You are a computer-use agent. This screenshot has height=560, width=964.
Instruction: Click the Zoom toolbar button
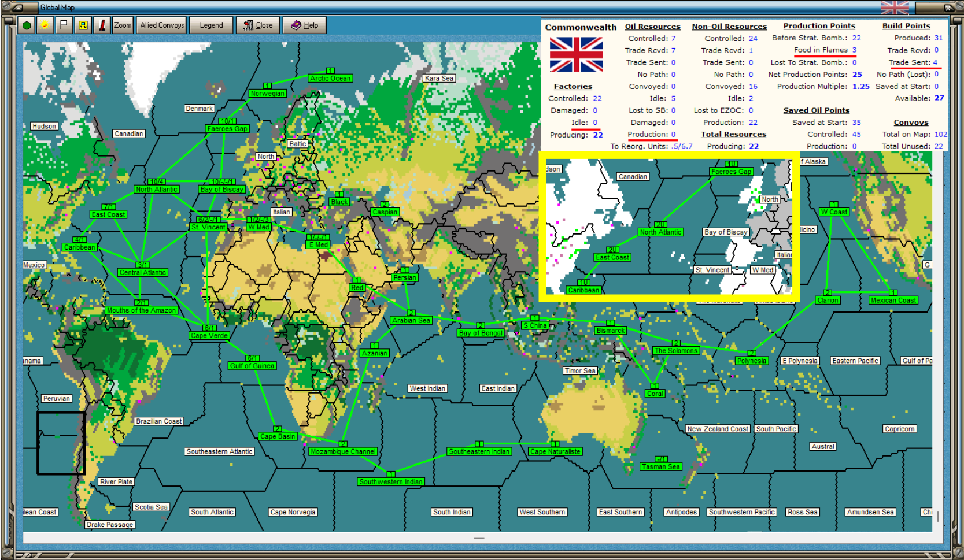point(122,25)
